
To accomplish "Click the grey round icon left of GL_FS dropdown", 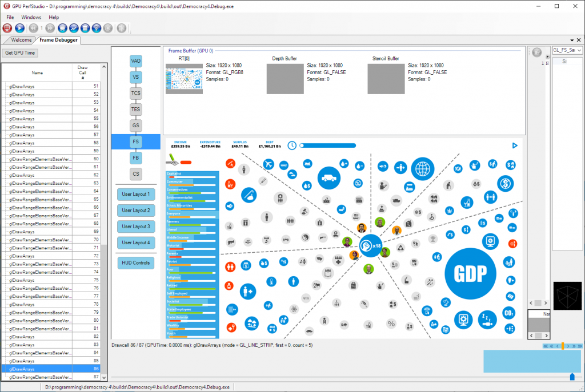I will 537,52.
